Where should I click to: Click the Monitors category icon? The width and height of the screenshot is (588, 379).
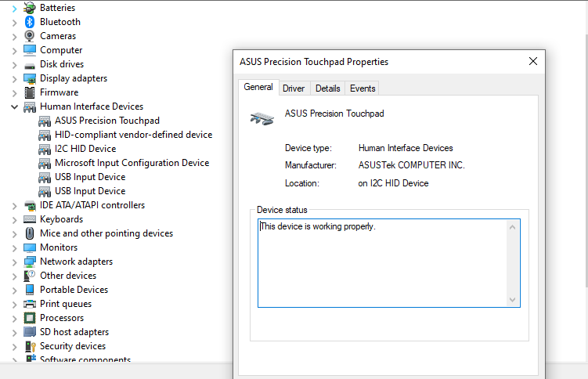30,247
